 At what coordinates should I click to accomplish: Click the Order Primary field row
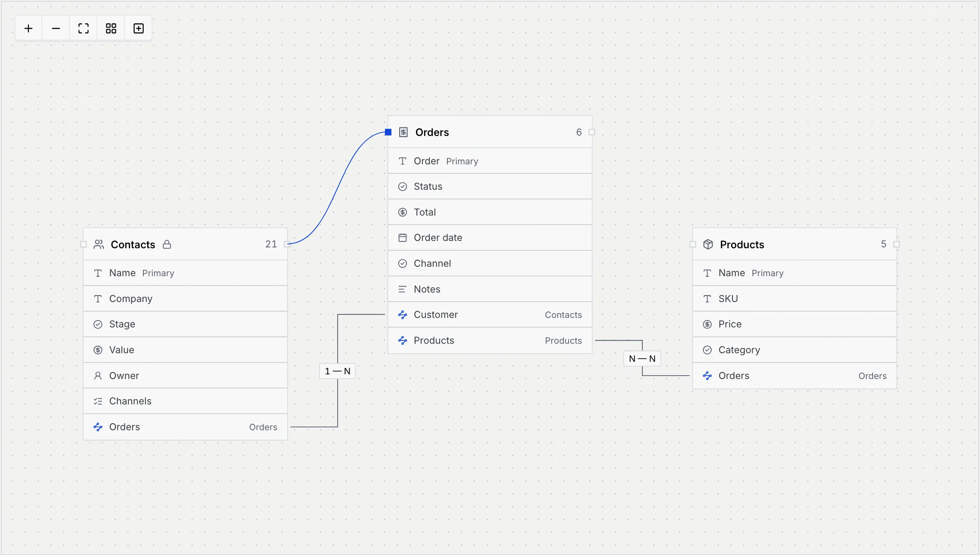tap(490, 161)
